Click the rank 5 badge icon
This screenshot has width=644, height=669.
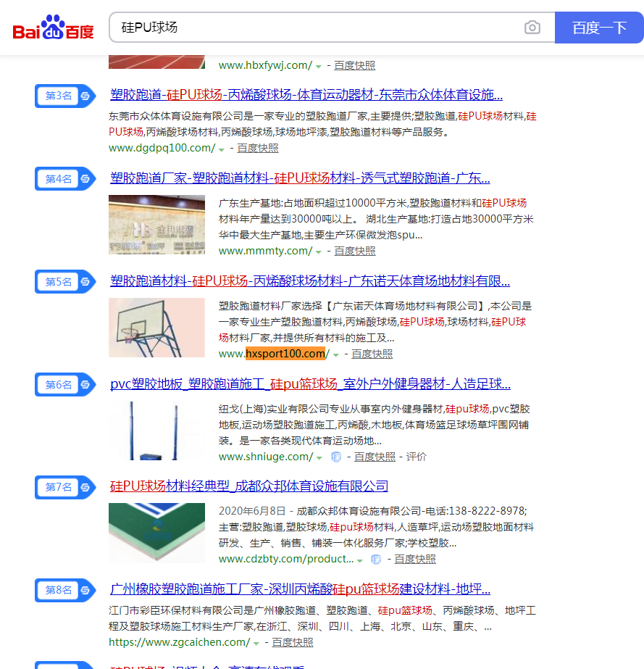tap(65, 282)
